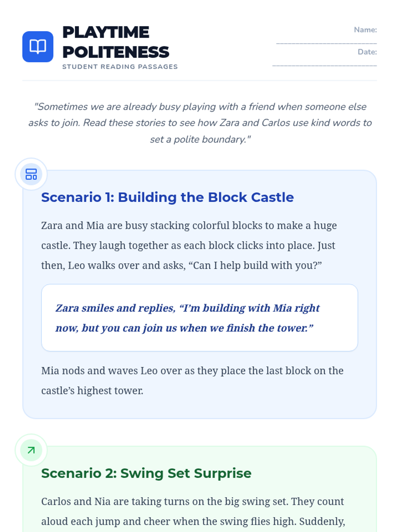The width and height of the screenshot is (399, 532).
Task: Click the paragraph about Zara and Mia stacking blocks
Action: tap(189, 245)
